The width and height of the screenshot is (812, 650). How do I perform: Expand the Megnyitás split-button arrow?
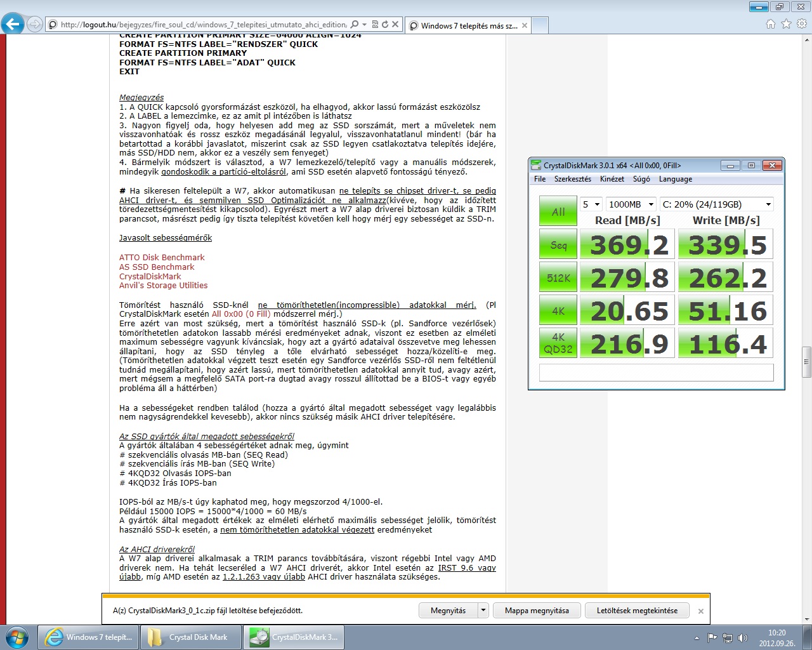point(483,611)
